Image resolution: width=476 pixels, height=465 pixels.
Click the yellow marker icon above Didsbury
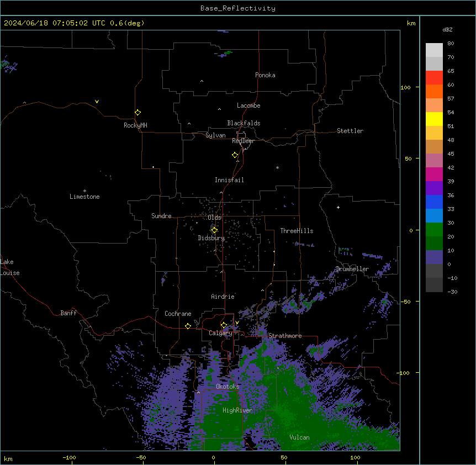pyautogui.click(x=214, y=230)
